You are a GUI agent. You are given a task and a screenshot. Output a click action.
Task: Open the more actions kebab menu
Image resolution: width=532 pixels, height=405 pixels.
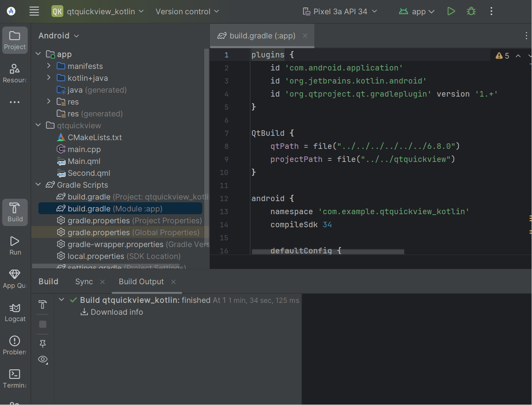[x=491, y=11]
